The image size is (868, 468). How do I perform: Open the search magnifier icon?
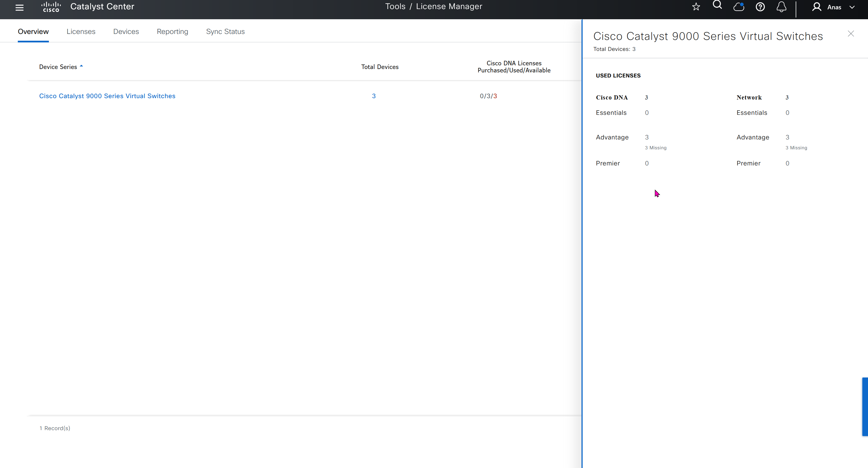(x=717, y=5)
